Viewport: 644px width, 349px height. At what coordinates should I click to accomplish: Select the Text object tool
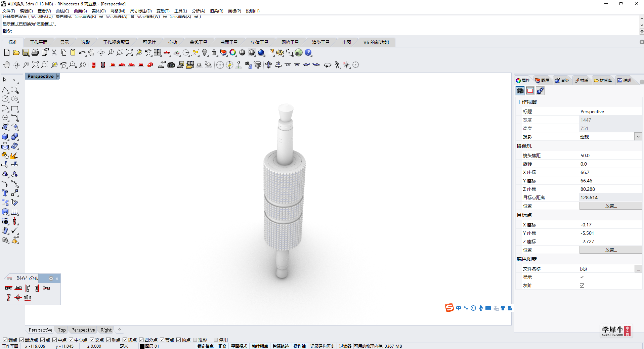tap(5, 193)
